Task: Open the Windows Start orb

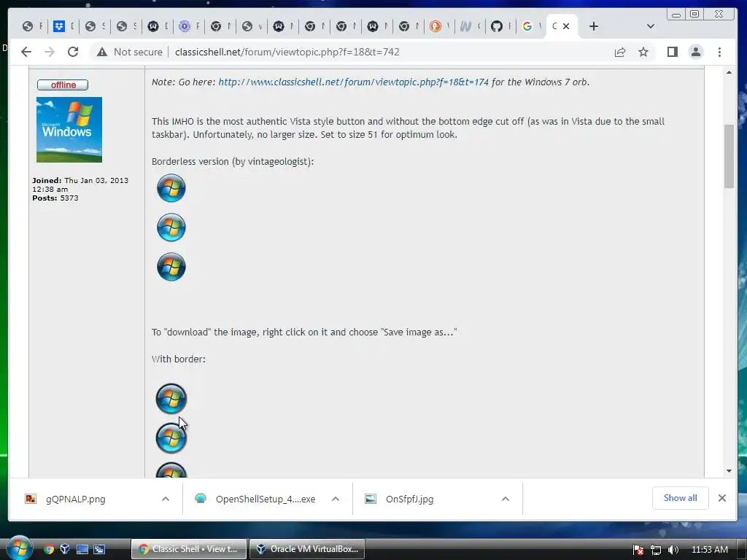Action: [x=19, y=548]
